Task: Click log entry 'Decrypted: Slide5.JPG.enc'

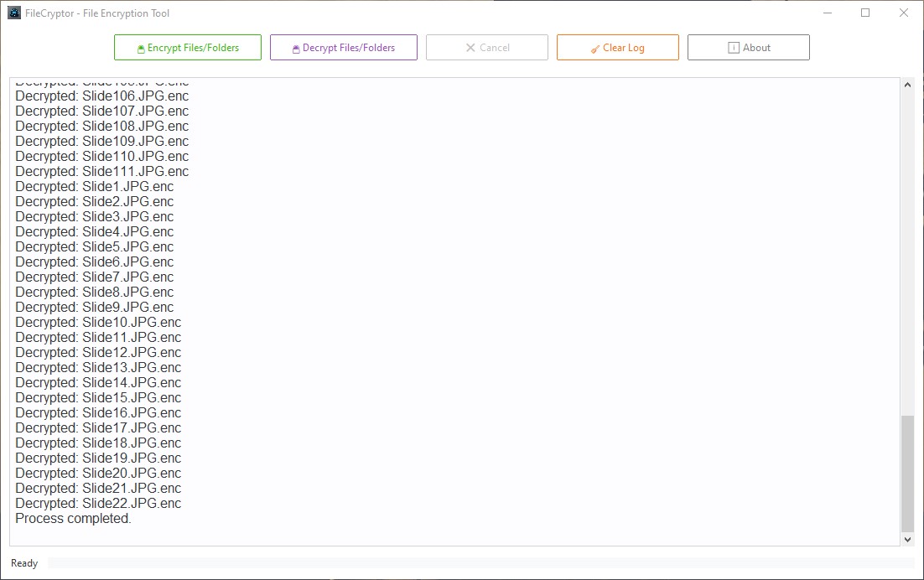Action: (x=94, y=246)
